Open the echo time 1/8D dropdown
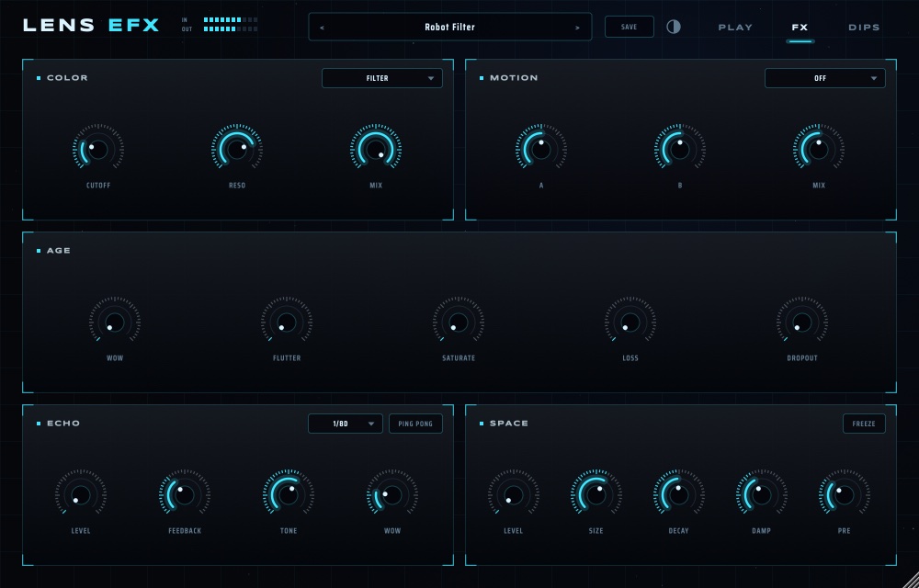 (346, 424)
